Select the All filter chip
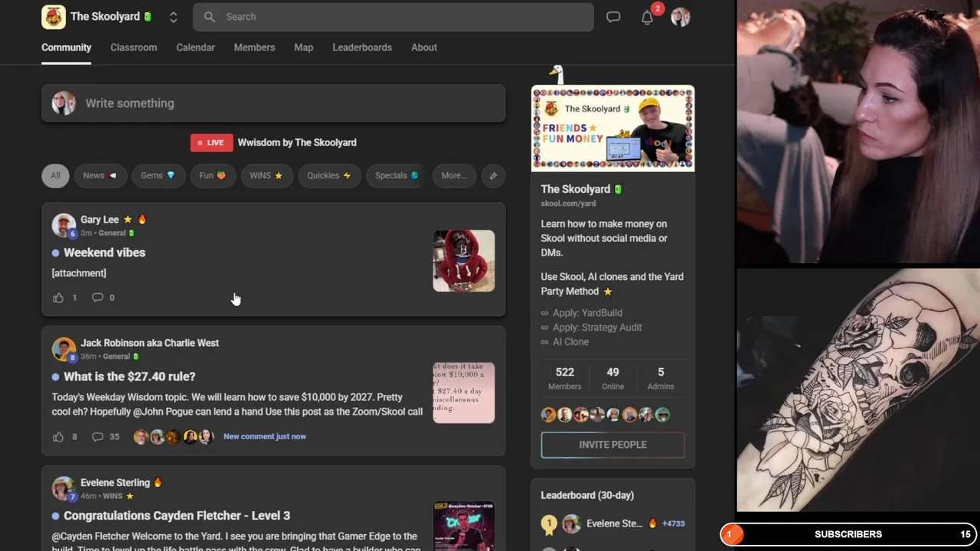Viewport: 980px width, 551px height. [x=55, y=175]
